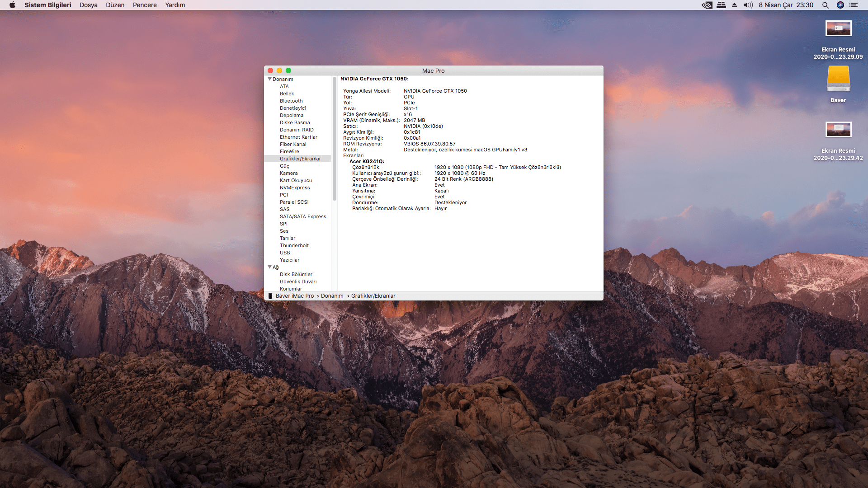Select NVMExpress in the sidebar
Viewport: 868px width, 488px height.
(295, 188)
